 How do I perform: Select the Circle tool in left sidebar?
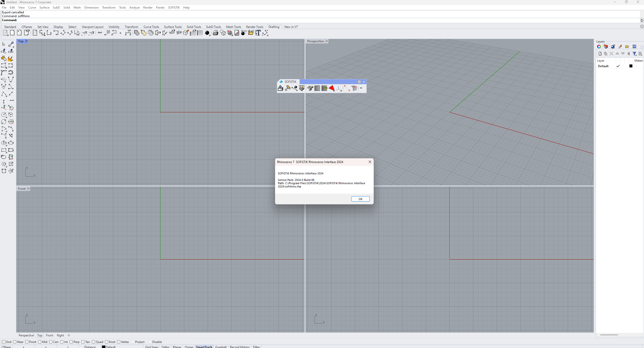point(4,115)
